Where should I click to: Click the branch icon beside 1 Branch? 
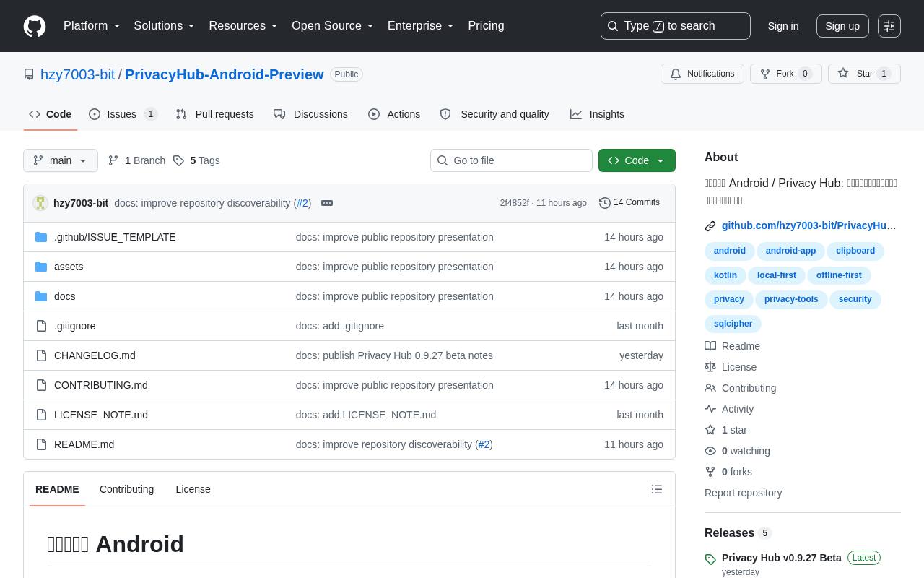(x=113, y=160)
